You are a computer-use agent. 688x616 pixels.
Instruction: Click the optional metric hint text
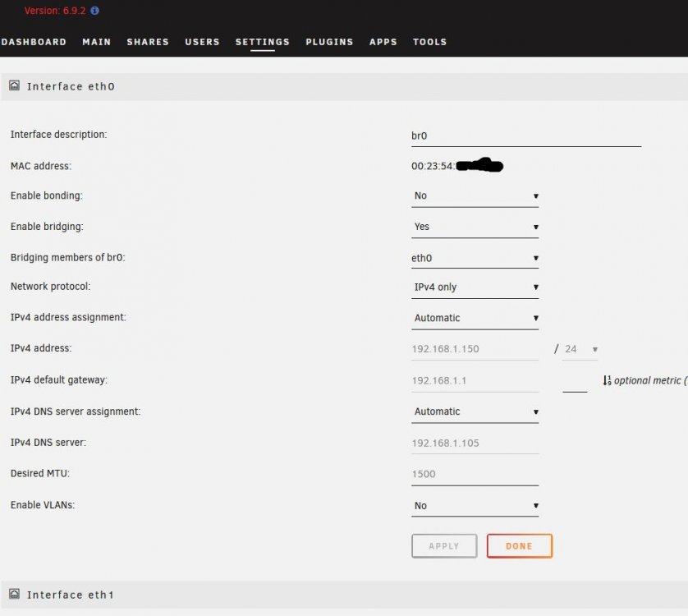[x=650, y=380]
